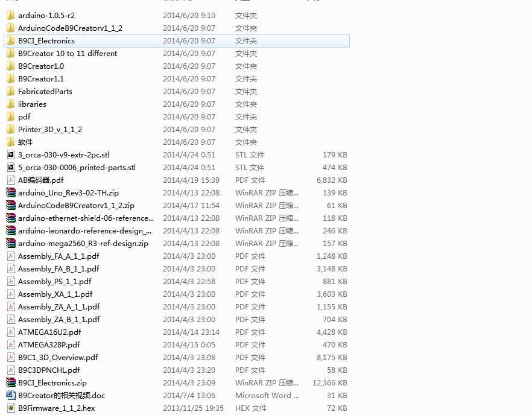This screenshot has height=415, width=532.
Task: Click the 474 KB size value
Action: pos(335,167)
